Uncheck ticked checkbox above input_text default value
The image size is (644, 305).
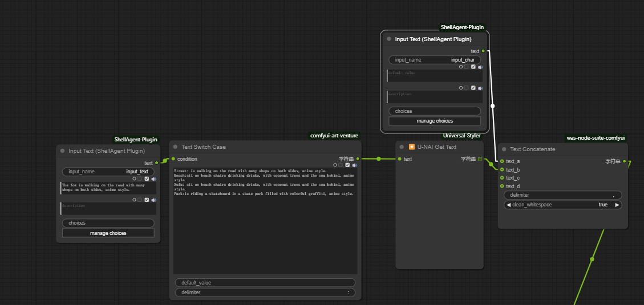point(147,179)
